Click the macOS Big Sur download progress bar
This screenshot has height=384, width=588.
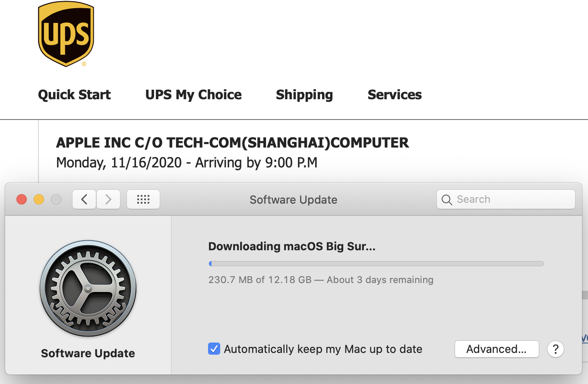(x=376, y=264)
